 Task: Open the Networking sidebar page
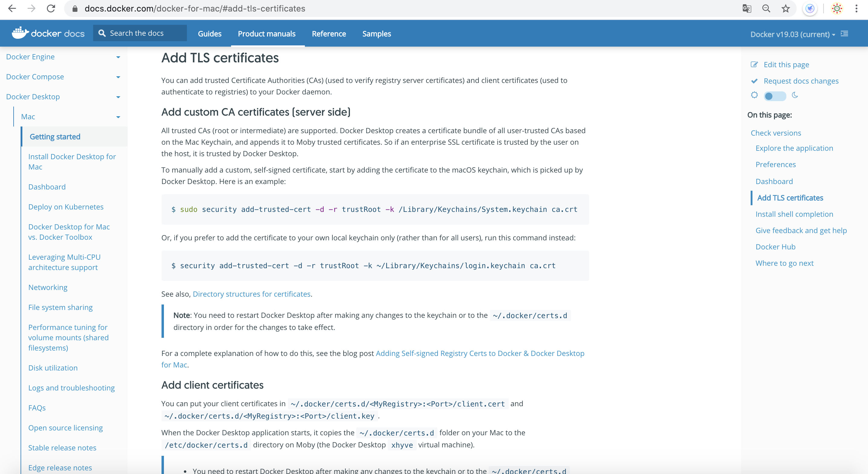[x=48, y=287]
